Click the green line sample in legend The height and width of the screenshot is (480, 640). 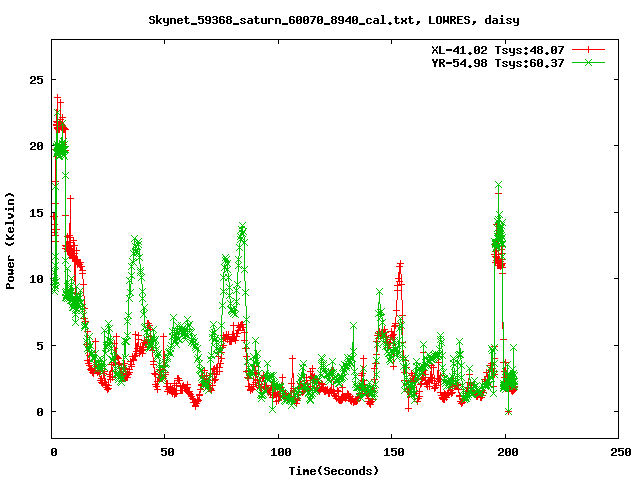(588, 62)
